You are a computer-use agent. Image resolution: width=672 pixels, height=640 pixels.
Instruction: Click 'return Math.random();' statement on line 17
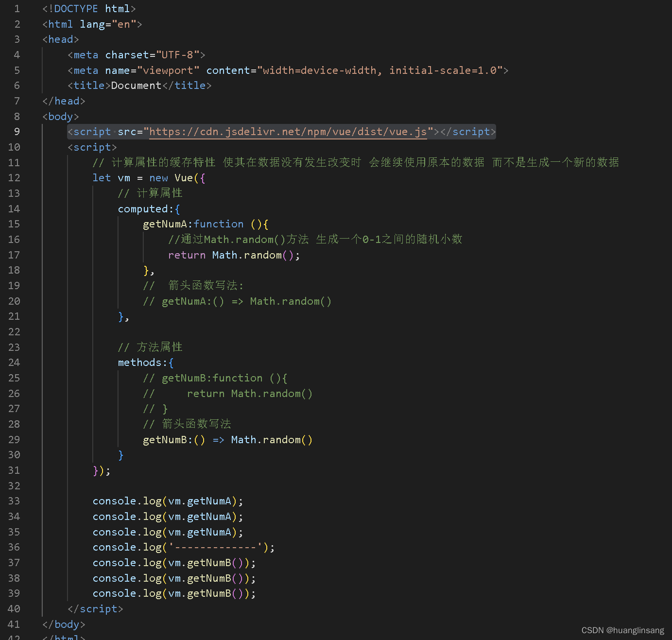pyautogui.click(x=234, y=255)
